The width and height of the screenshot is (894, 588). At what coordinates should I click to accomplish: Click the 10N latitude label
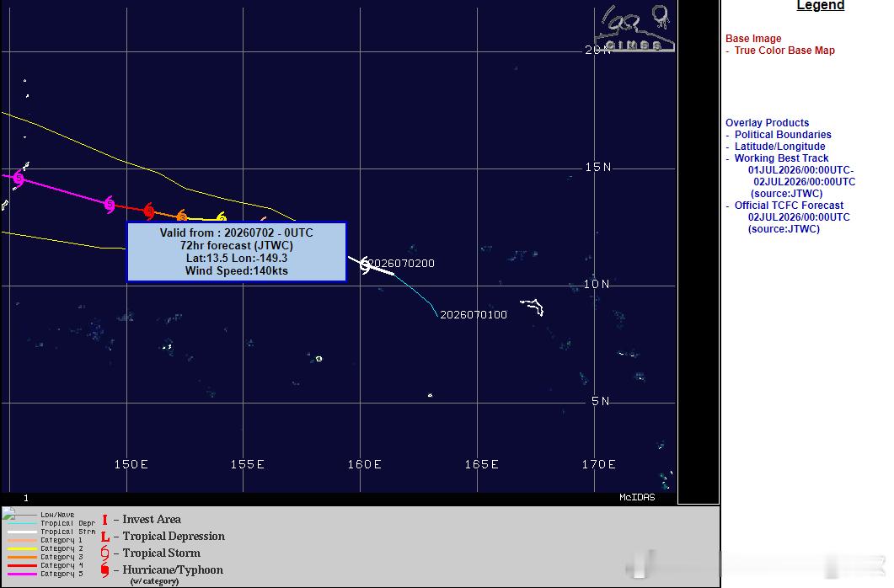pyautogui.click(x=597, y=285)
